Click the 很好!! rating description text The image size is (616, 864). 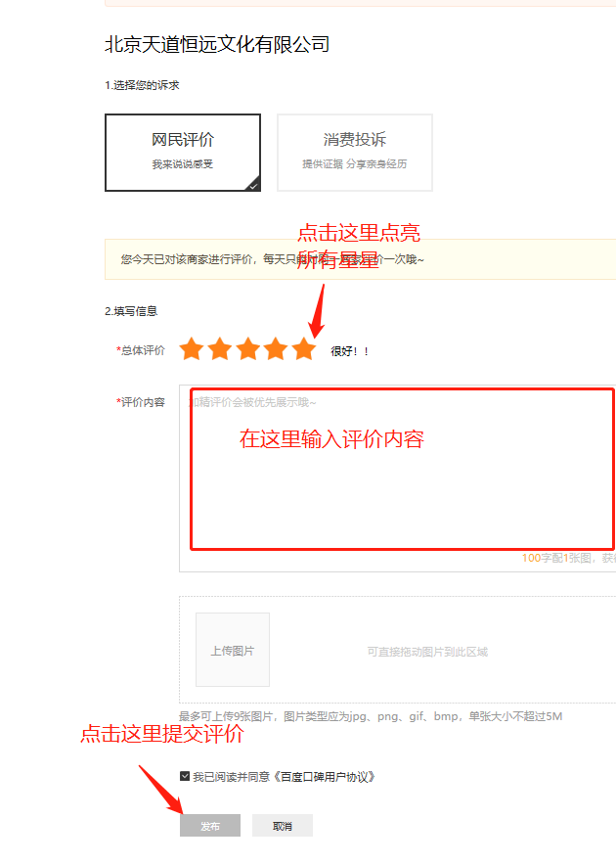pos(350,351)
